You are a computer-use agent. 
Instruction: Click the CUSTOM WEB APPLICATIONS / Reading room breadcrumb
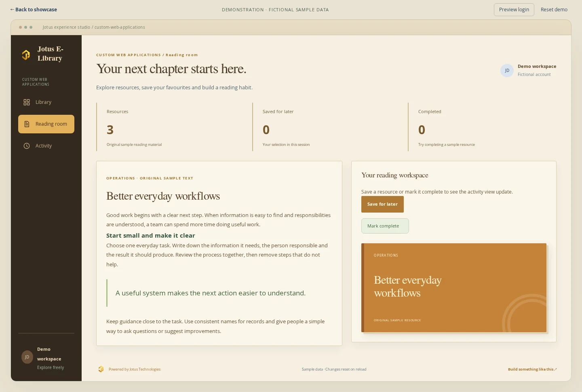[x=147, y=55]
